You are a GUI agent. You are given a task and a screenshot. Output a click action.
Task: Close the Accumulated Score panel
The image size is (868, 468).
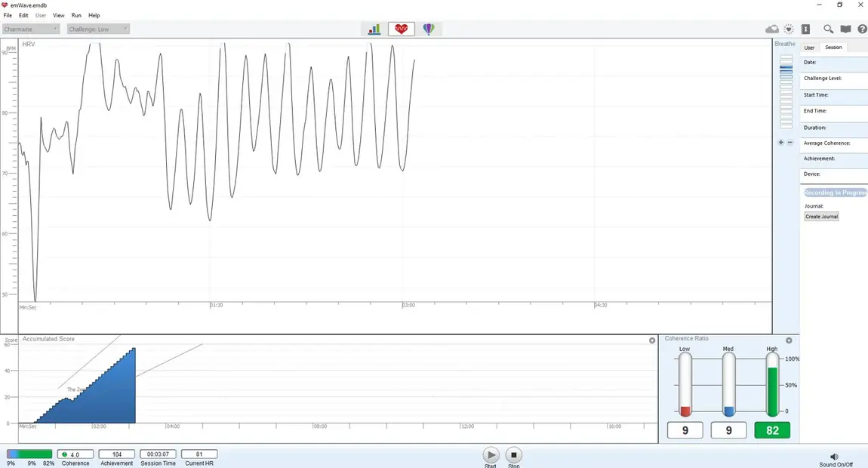[652, 340]
